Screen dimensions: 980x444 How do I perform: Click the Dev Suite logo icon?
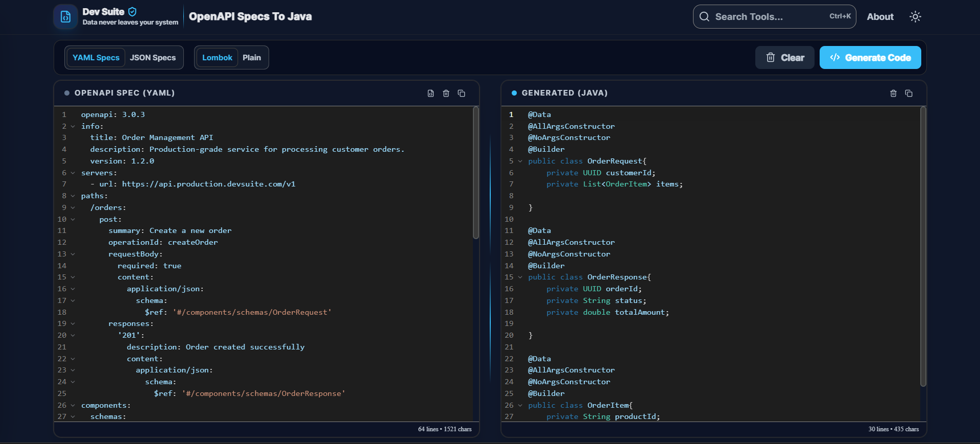[65, 17]
